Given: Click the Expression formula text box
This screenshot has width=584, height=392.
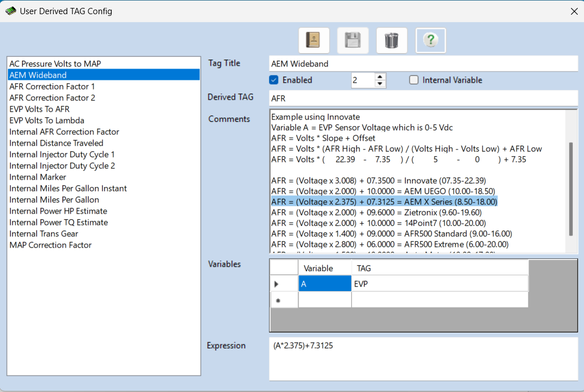Looking at the screenshot, I should (422, 359).
